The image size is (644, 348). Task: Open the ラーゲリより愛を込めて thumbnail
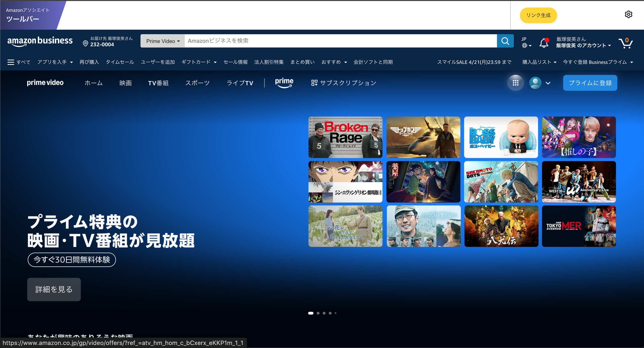tap(423, 226)
